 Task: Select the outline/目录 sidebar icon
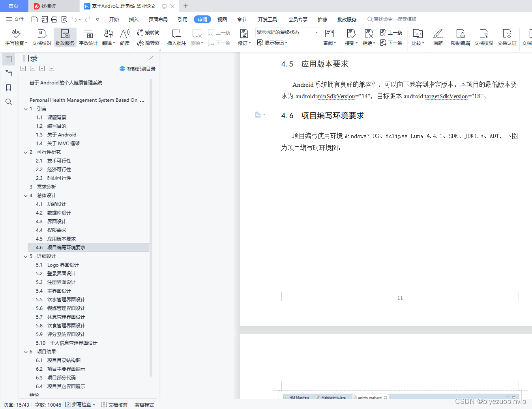tap(8, 59)
